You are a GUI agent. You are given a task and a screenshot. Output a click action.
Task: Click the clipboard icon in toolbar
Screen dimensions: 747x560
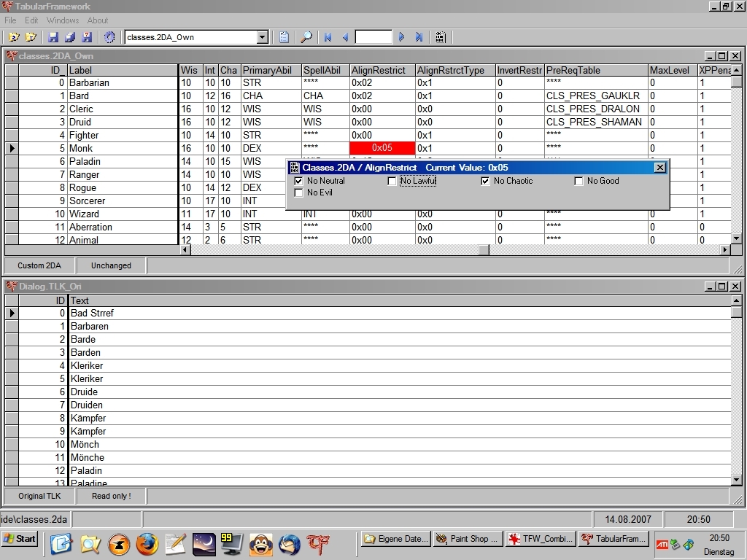tap(285, 37)
